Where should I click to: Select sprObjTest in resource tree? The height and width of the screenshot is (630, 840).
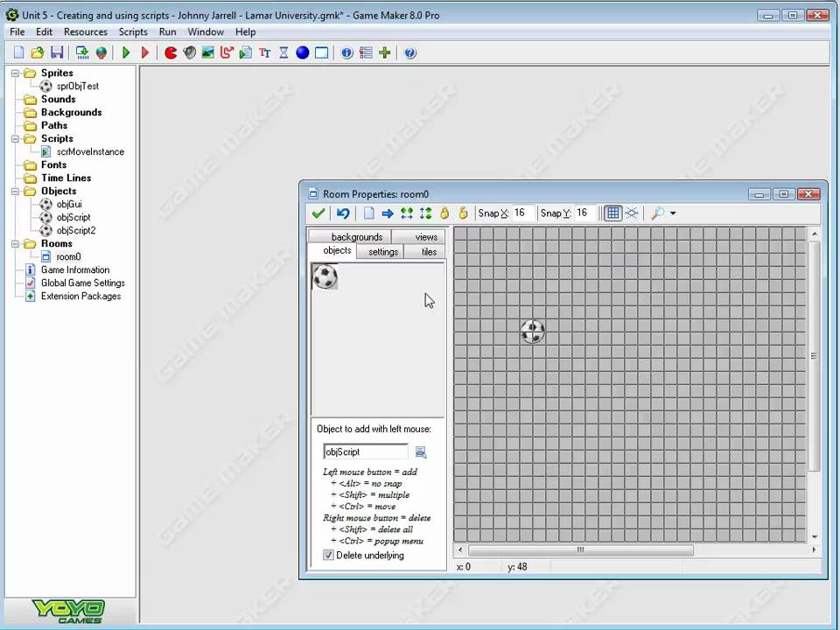coord(78,86)
